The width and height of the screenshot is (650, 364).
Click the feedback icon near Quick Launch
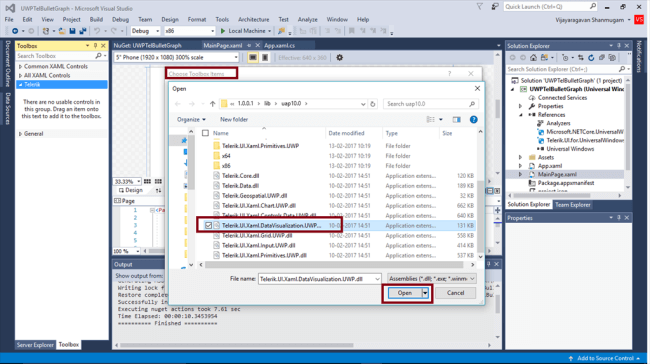[495, 7]
